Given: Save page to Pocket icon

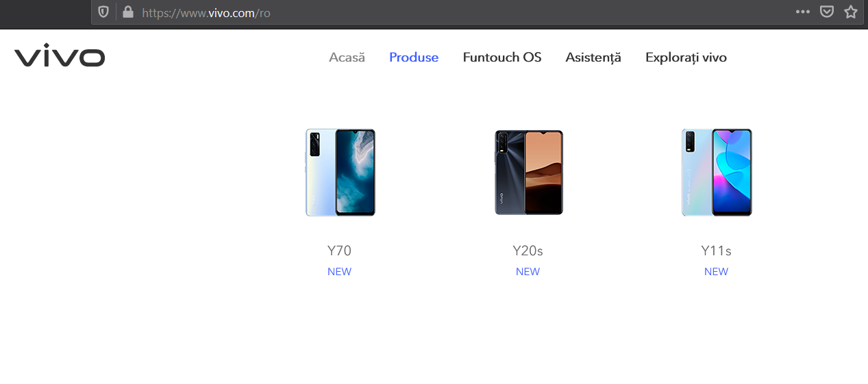Looking at the screenshot, I should [827, 12].
